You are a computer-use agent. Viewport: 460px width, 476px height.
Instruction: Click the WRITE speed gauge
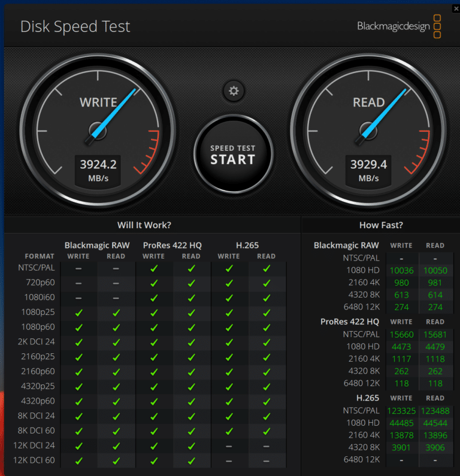(x=98, y=131)
